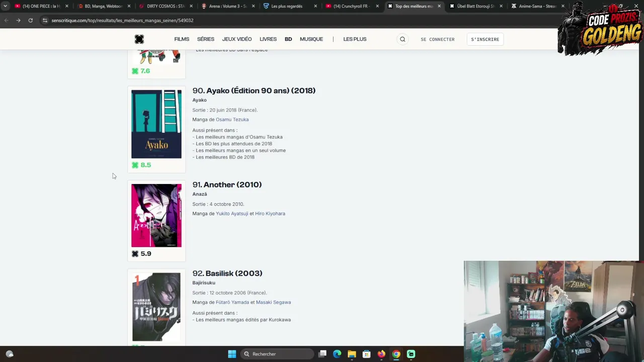Click the 7.6 rating under the top cover

point(141,71)
